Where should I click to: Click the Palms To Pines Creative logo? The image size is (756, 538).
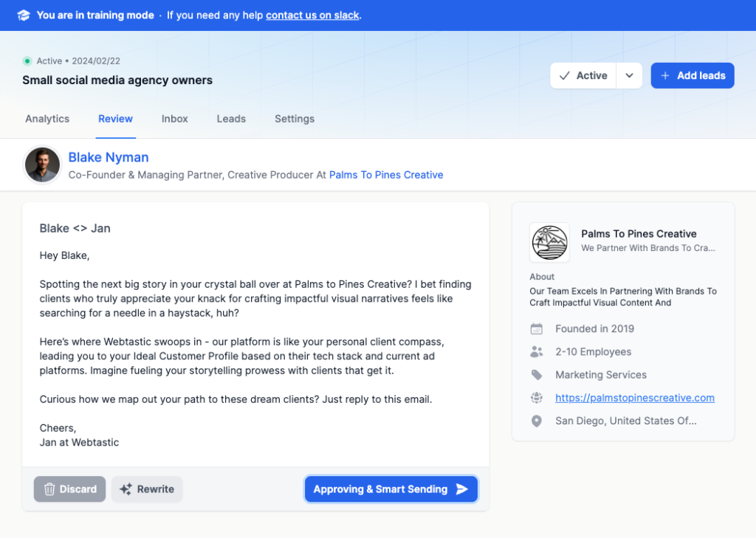[x=549, y=242]
